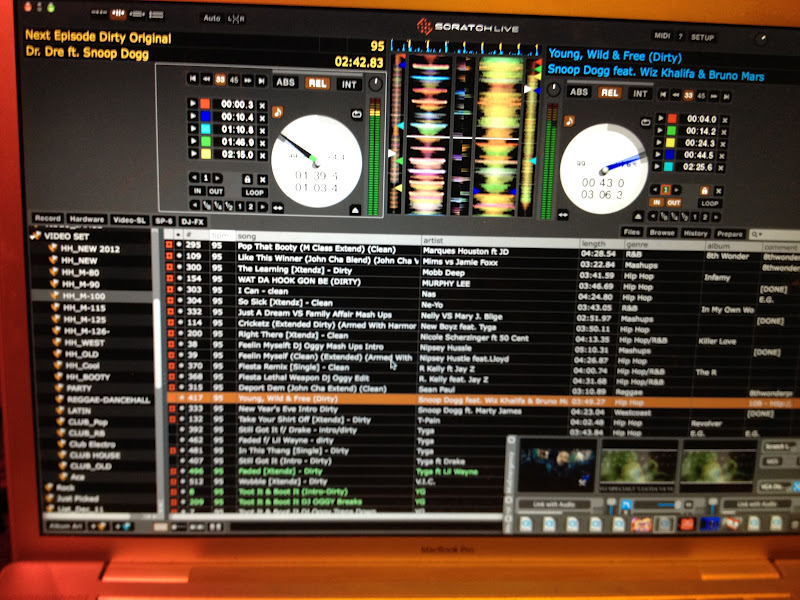Clear the loop slot on left deck
Screen dimensions: 800x600
pyautogui.click(x=262, y=180)
